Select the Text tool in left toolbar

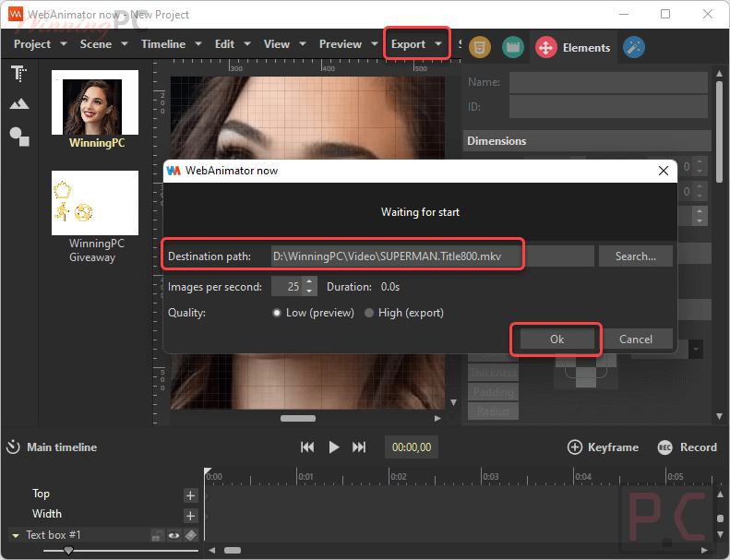click(x=18, y=74)
